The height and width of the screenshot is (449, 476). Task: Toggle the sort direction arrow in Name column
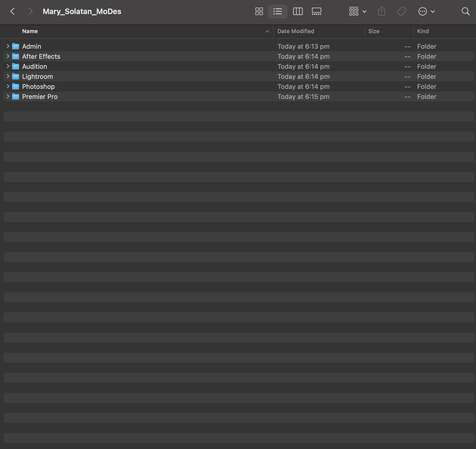click(267, 31)
